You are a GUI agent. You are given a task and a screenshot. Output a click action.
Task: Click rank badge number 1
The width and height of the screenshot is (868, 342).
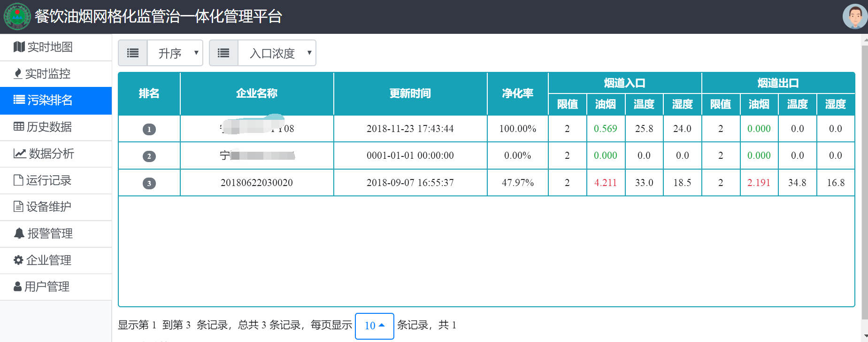[149, 129]
